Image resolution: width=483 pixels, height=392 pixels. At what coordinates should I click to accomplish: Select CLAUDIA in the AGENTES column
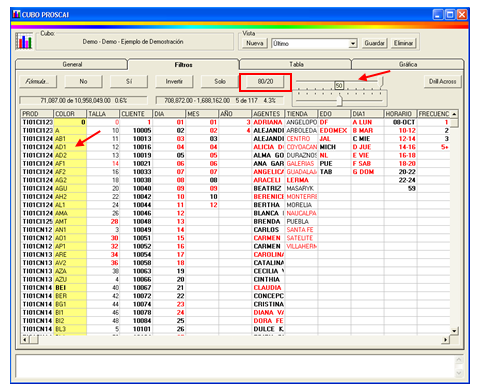click(268, 287)
